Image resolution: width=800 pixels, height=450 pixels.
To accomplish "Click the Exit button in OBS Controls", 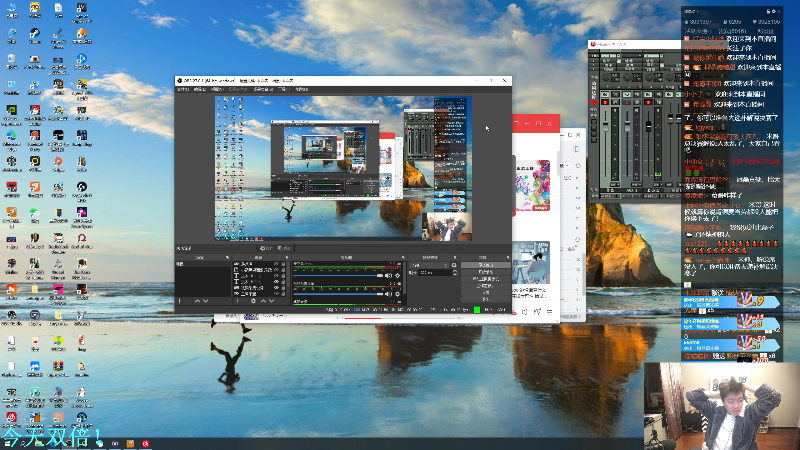I will tap(486, 299).
